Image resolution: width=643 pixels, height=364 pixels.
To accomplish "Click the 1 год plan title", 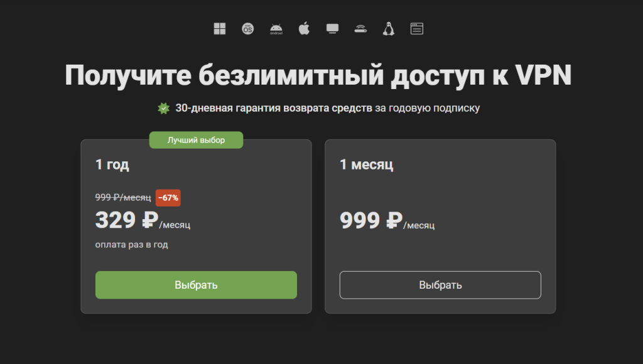I will (112, 164).
